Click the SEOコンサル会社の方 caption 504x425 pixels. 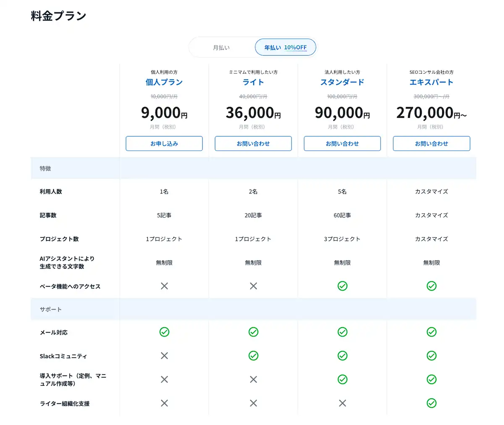pos(431,72)
